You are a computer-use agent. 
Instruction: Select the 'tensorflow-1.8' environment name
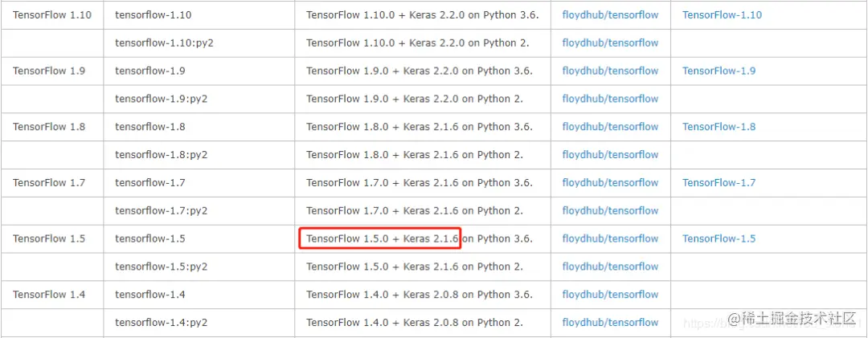150,127
